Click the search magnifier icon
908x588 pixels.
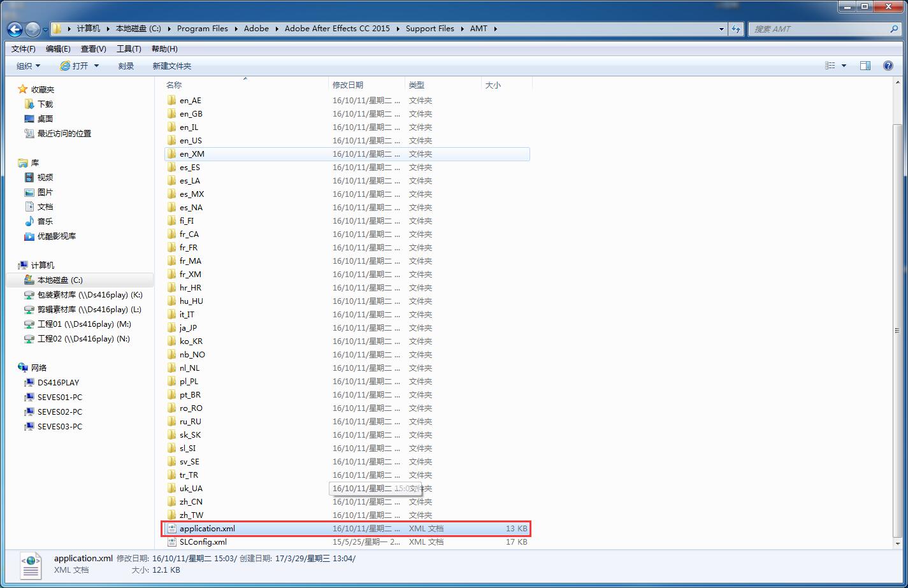[x=894, y=29]
